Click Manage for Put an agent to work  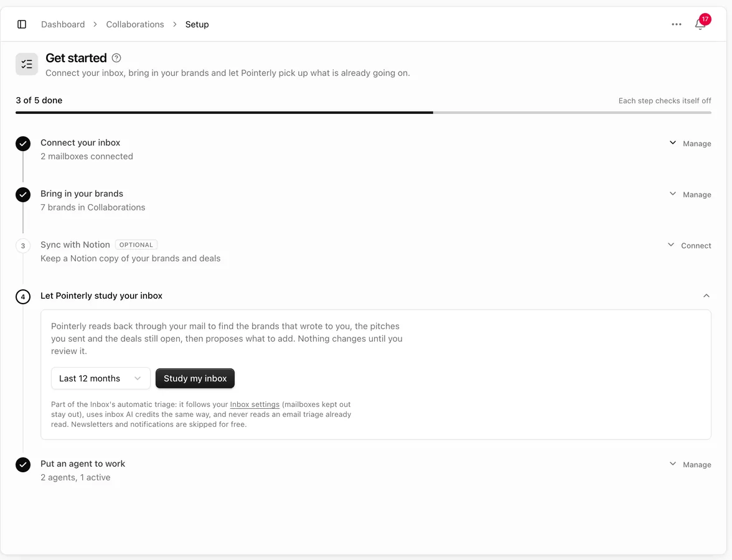pyautogui.click(x=697, y=465)
